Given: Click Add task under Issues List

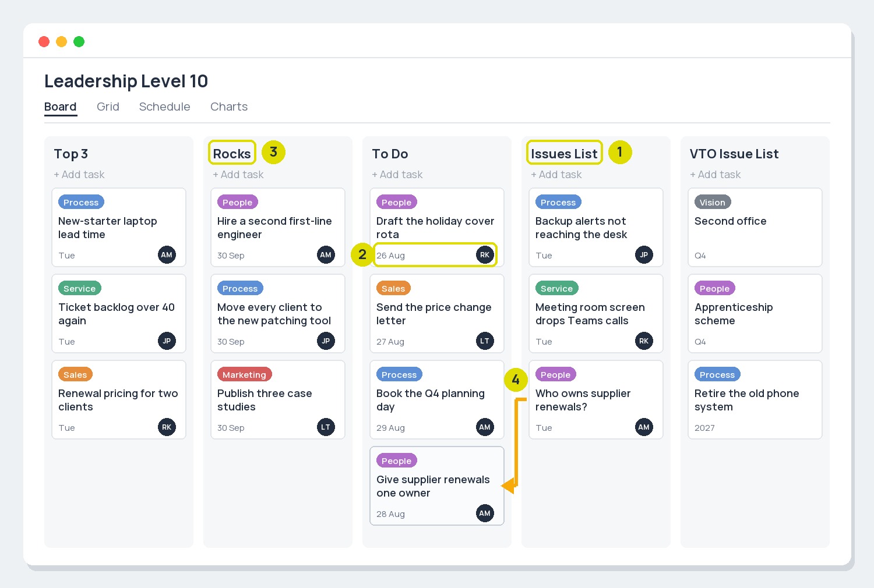Looking at the screenshot, I should 556,175.
